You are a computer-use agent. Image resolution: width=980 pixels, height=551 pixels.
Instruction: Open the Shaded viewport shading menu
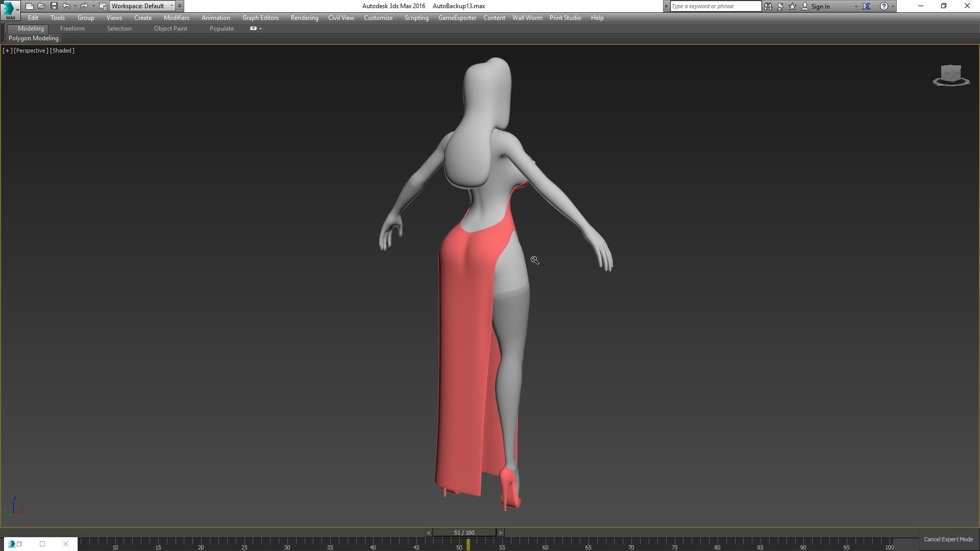tap(62, 51)
